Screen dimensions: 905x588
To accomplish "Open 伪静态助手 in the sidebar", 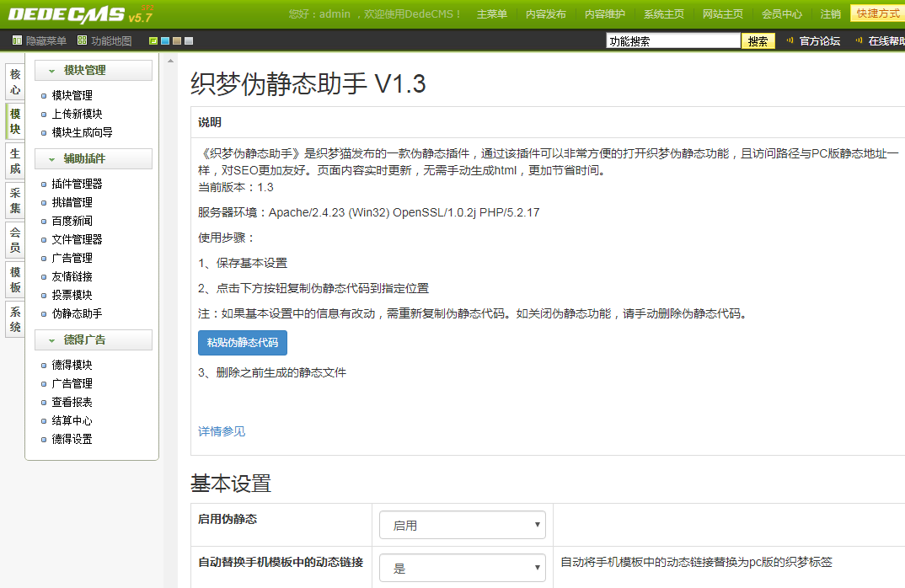I will (77, 313).
